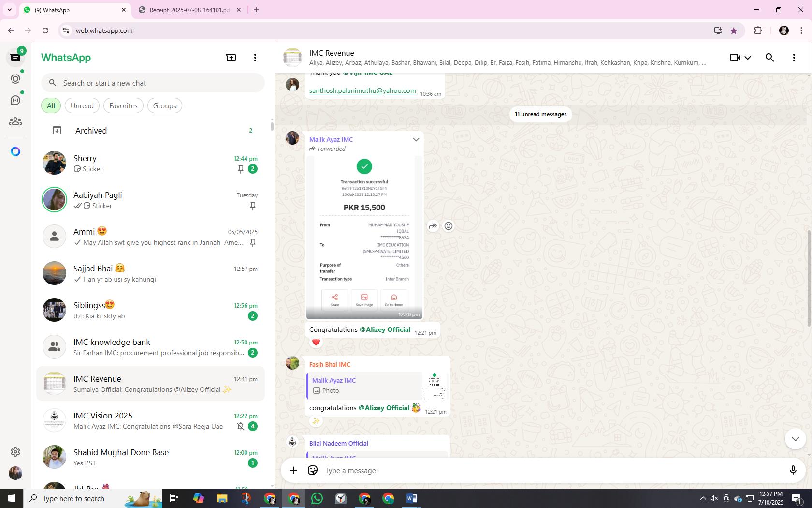
Task: Click Fasih Bhai IMC sender name
Action: click(x=330, y=365)
